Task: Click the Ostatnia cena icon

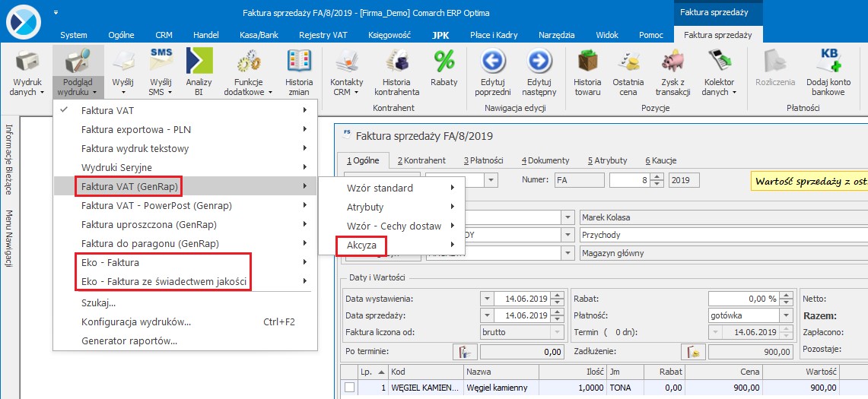Action: click(x=628, y=62)
